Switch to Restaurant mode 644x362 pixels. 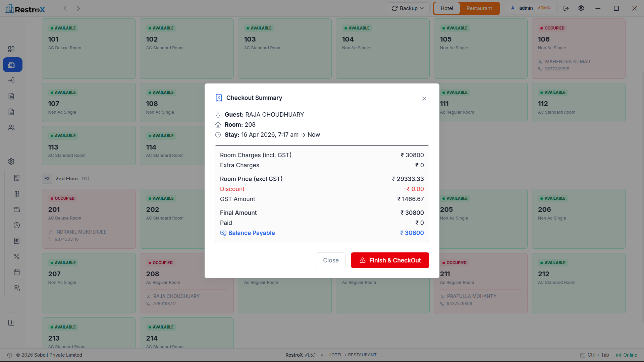click(479, 8)
